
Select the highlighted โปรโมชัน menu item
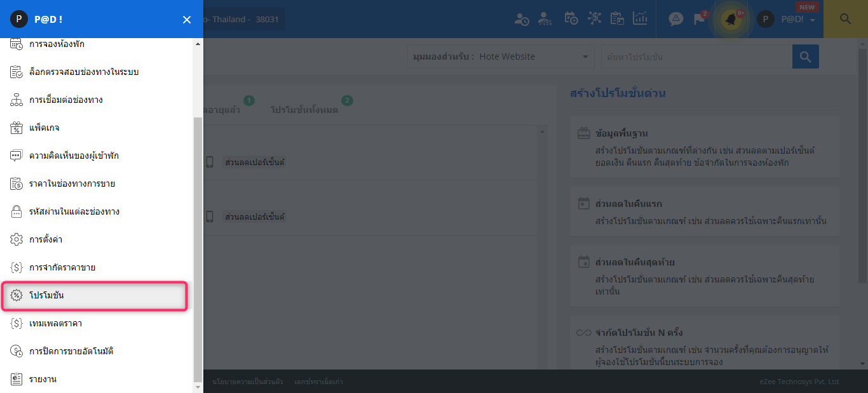(x=95, y=296)
